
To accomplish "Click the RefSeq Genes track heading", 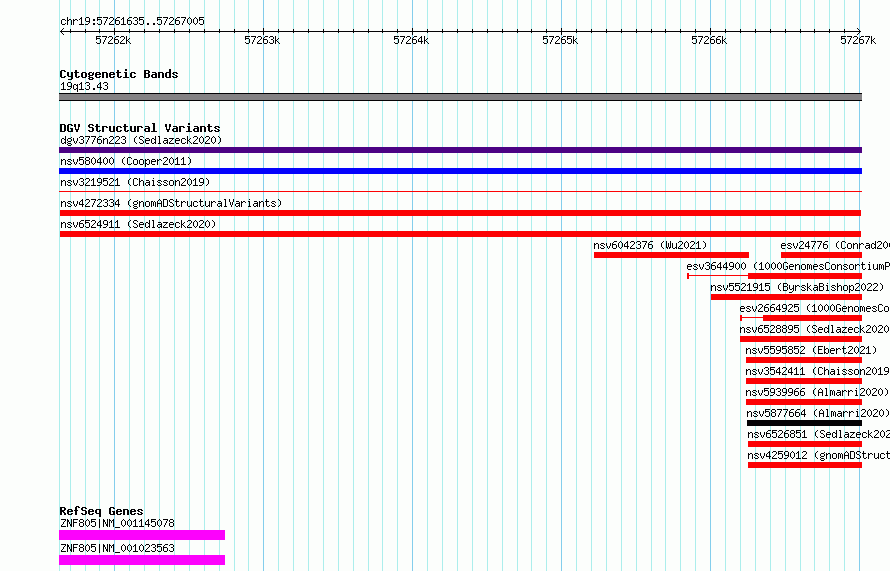I will pyautogui.click(x=101, y=511).
